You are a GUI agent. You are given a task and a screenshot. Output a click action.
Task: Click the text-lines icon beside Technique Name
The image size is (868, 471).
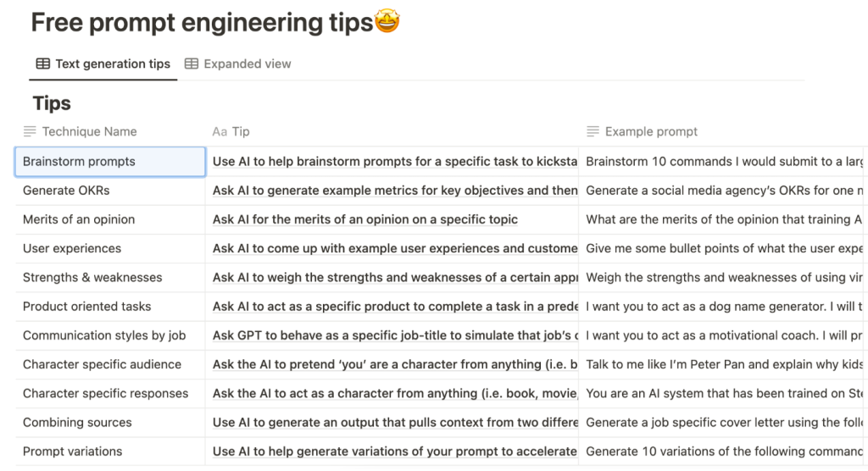coord(30,131)
